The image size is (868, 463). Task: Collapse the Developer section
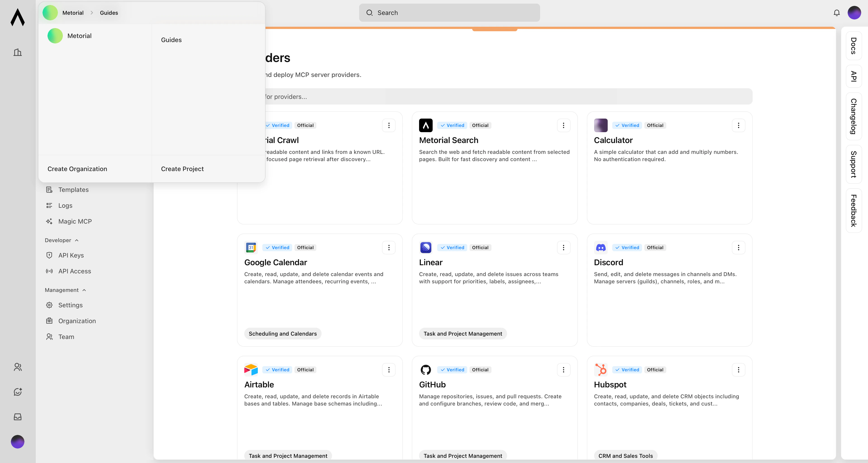pos(77,240)
